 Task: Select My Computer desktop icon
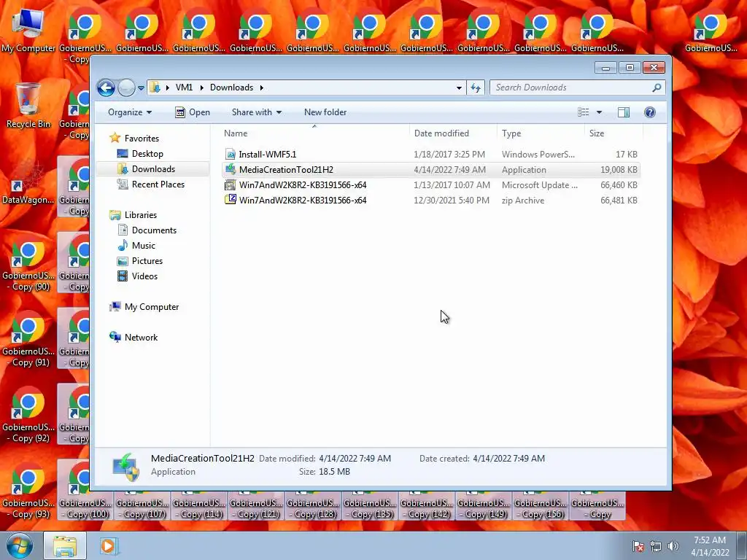click(x=28, y=31)
